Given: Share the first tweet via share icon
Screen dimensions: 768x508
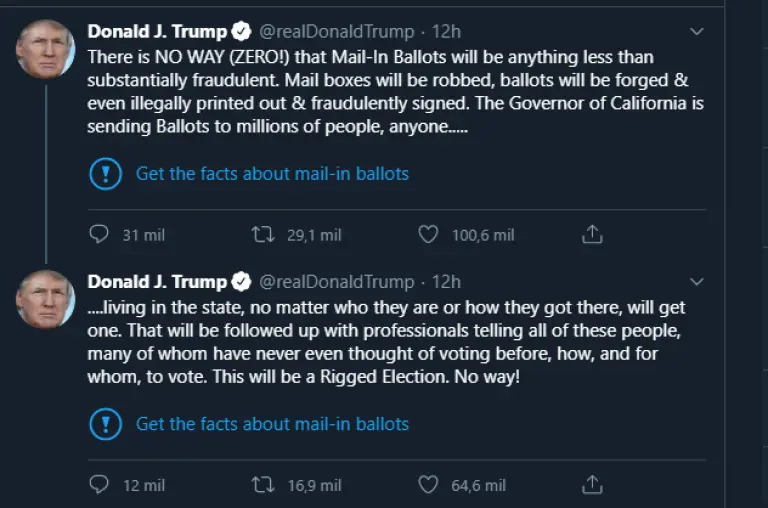Looking at the screenshot, I should tap(592, 235).
